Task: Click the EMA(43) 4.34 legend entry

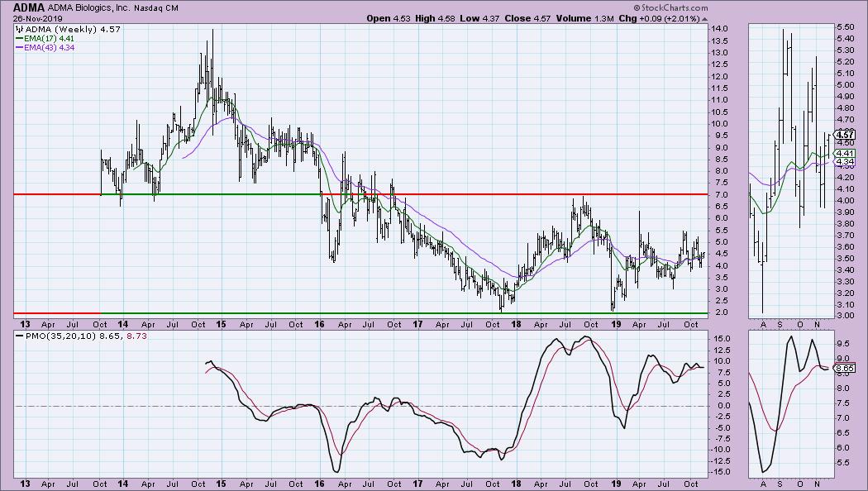Action: (x=50, y=48)
